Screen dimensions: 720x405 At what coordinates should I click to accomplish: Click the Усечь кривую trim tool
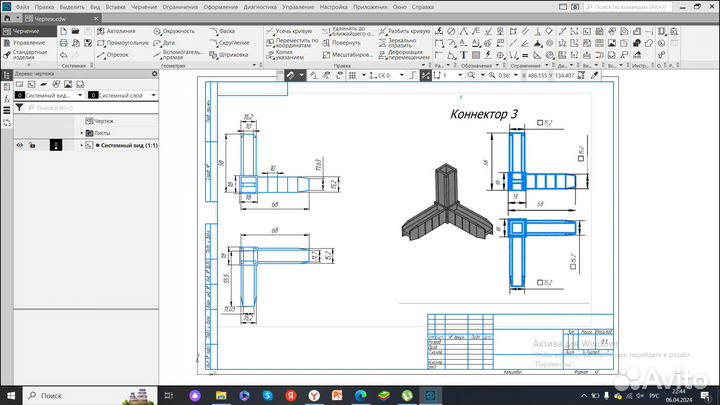[293, 31]
